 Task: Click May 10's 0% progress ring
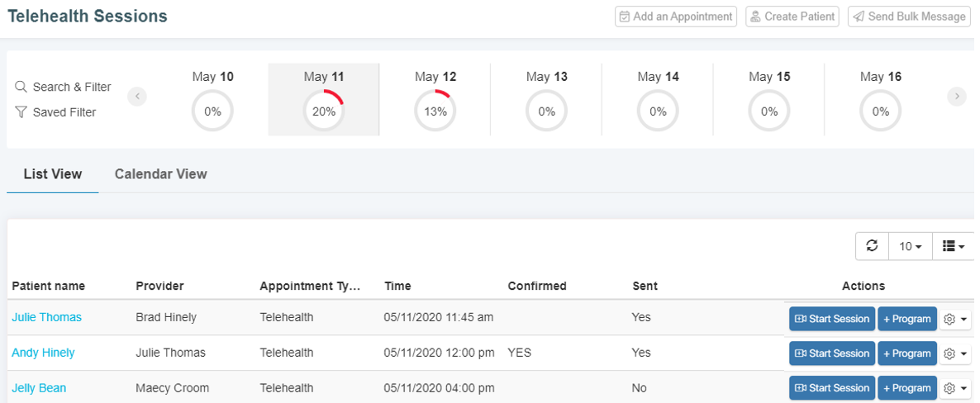coord(212,111)
